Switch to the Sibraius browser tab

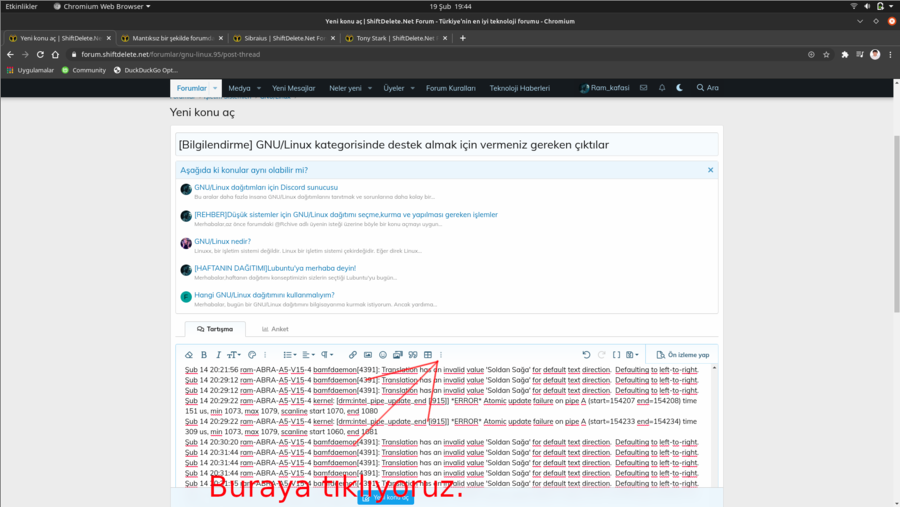point(284,38)
